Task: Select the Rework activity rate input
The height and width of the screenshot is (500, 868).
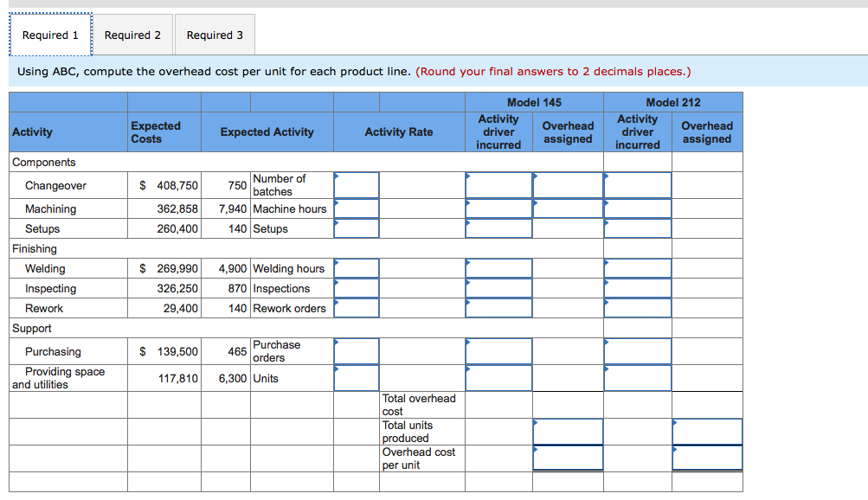Action: coord(357,308)
